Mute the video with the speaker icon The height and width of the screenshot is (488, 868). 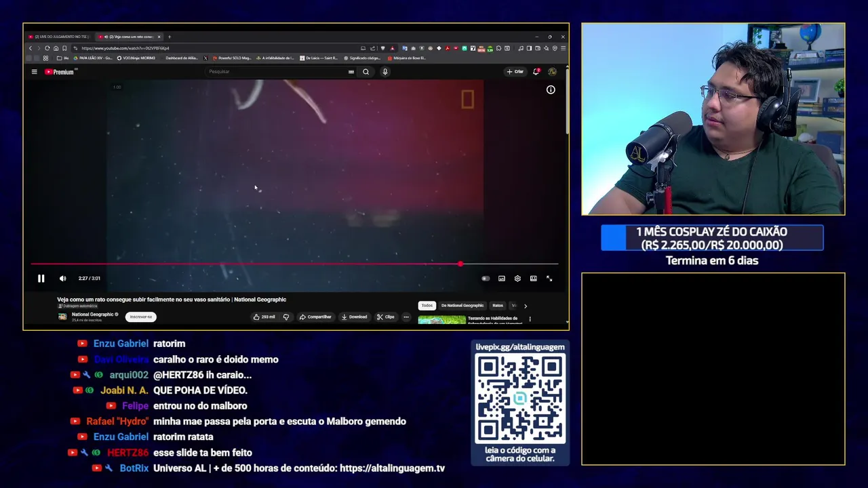(x=62, y=279)
